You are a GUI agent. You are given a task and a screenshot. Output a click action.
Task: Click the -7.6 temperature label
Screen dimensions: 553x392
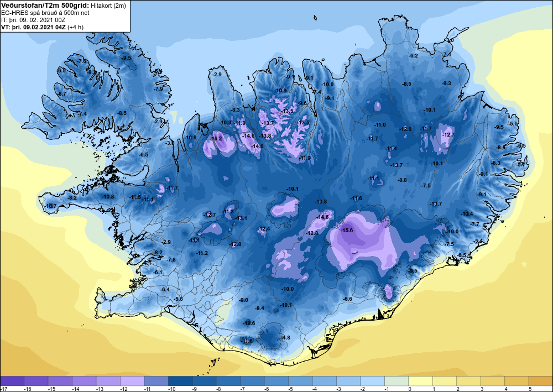(x=81, y=61)
